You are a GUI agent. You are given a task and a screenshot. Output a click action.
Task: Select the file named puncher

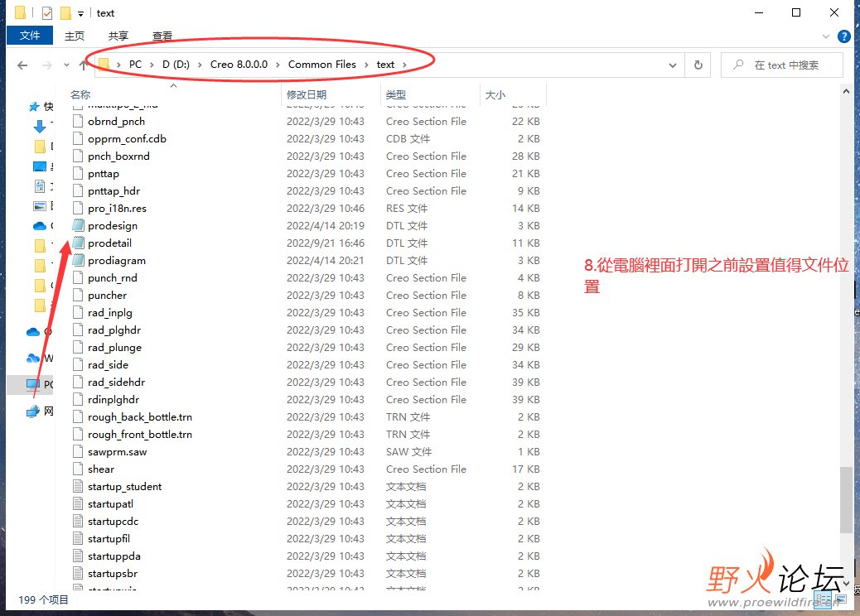[x=107, y=296]
